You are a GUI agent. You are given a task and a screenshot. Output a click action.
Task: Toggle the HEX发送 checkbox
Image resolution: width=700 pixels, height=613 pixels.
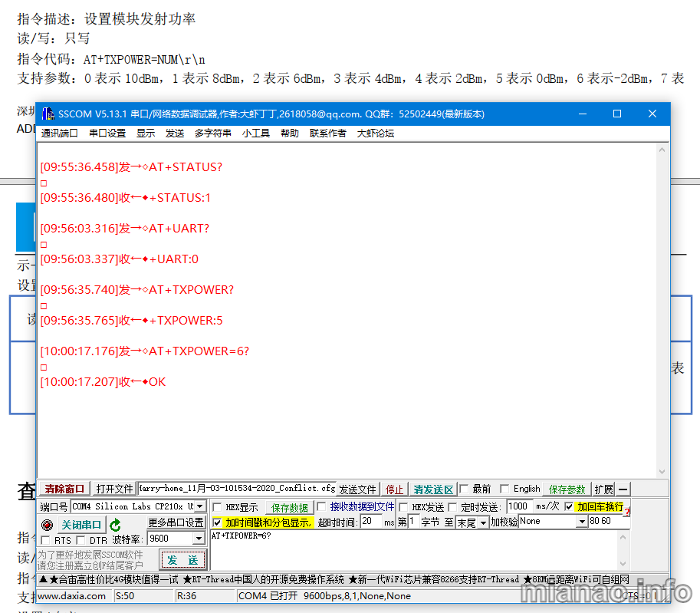click(403, 507)
